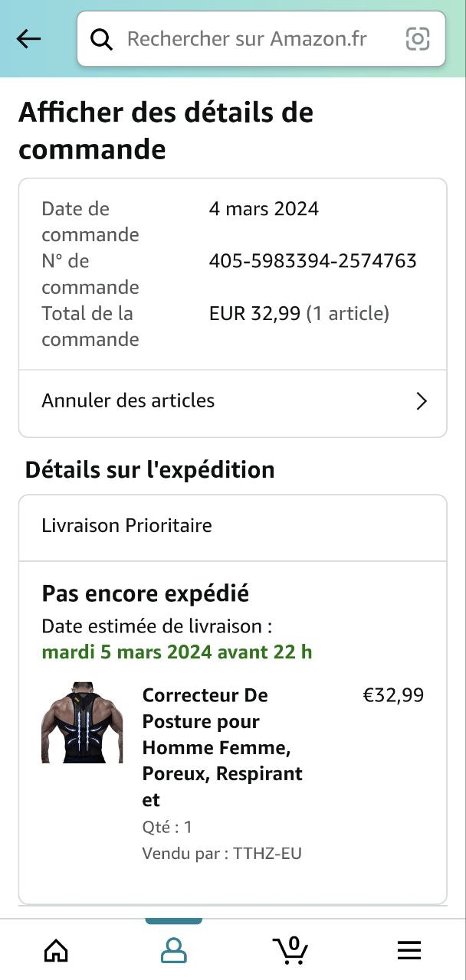
Task: Select 'Annuler des articles'
Action: pos(128,400)
